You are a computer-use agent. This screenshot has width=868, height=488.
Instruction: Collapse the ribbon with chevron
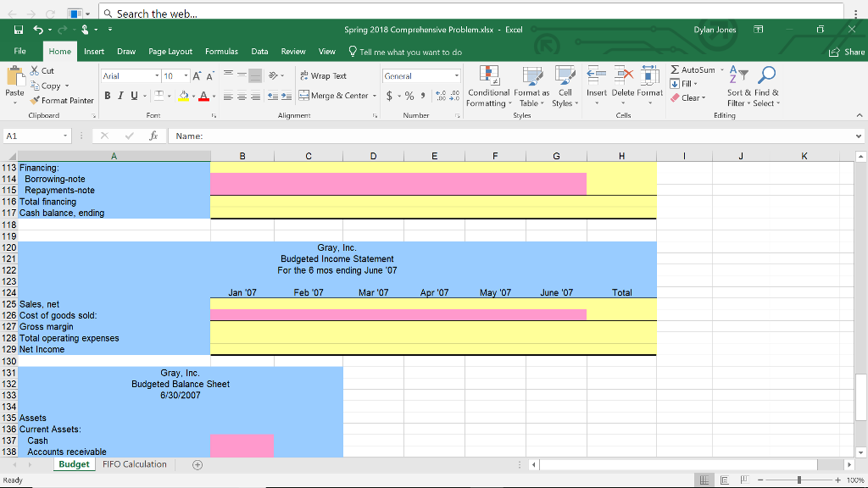tap(860, 115)
